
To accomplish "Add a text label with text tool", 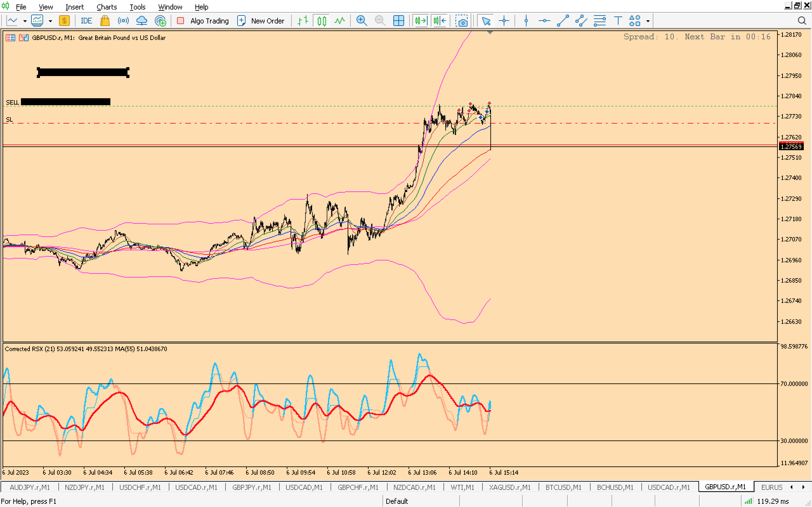I will tap(618, 21).
